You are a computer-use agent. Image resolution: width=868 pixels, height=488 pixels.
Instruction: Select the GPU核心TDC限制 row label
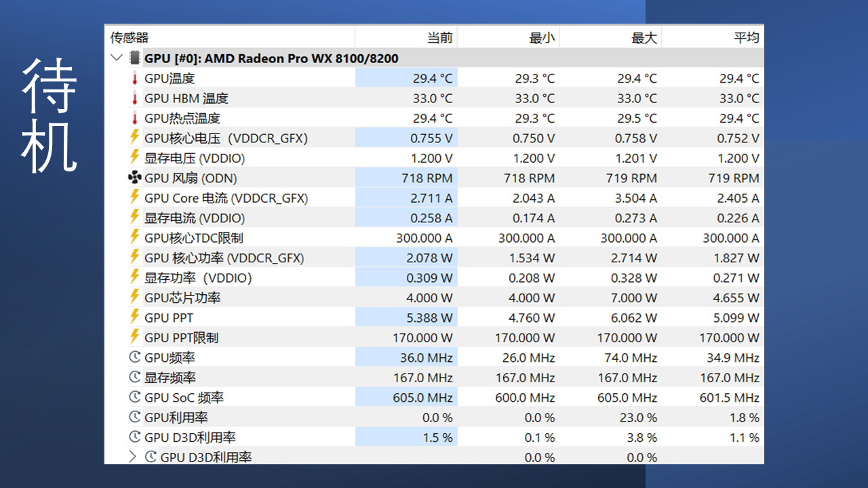tap(194, 238)
